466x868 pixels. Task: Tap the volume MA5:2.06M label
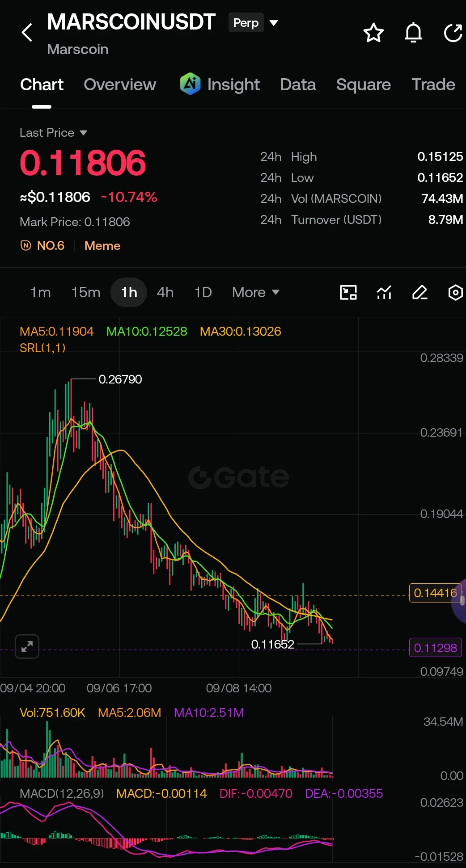129,712
